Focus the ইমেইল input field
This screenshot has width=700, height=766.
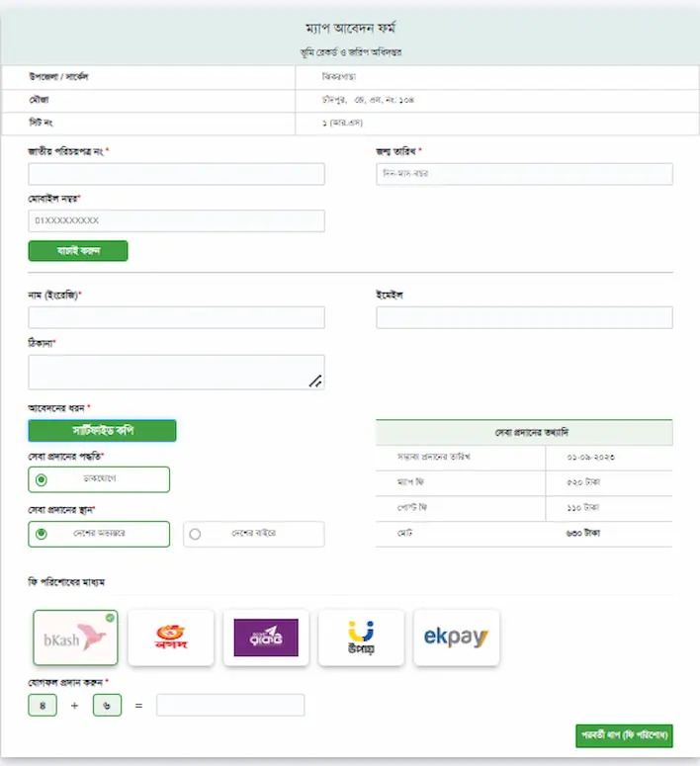(x=525, y=317)
